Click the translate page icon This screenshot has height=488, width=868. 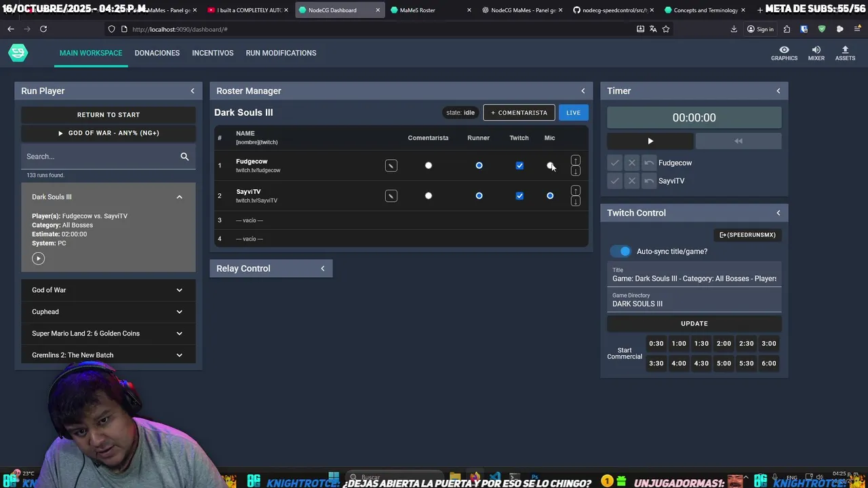[x=653, y=29]
